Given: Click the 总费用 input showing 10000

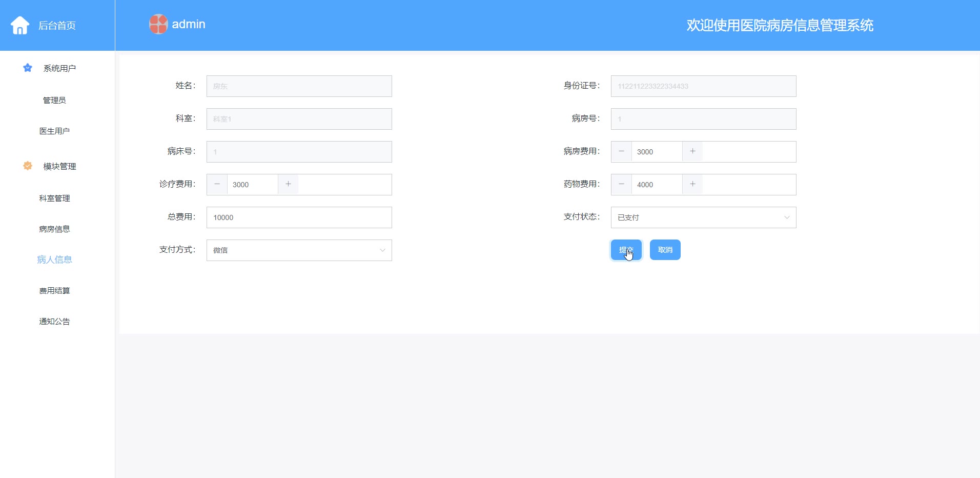Looking at the screenshot, I should click(x=299, y=217).
